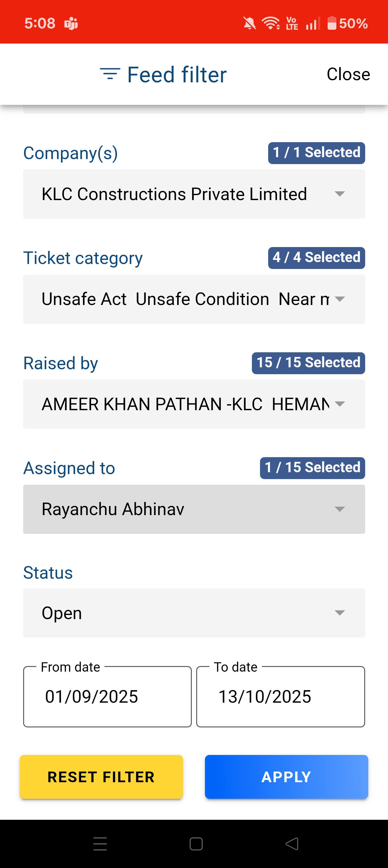Tap the battery icon showing 50%
The height and width of the screenshot is (868, 388).
coord(332,23)
